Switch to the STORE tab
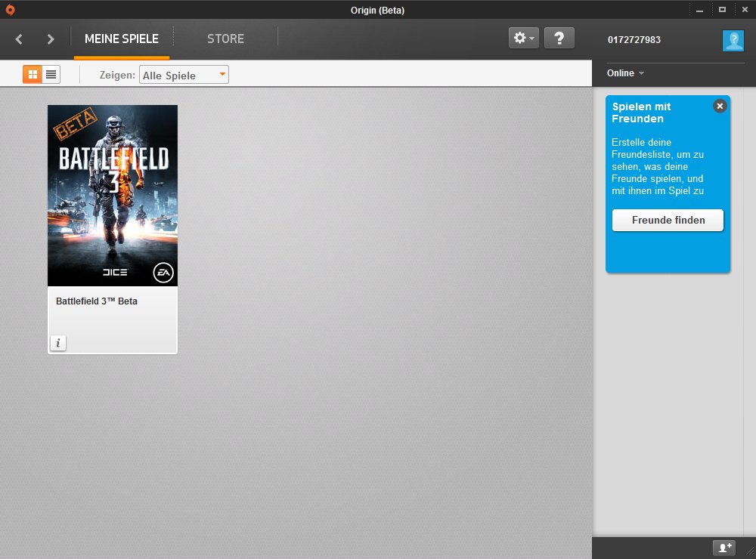Viewport: 756px width, 559px height. point(225,39)
